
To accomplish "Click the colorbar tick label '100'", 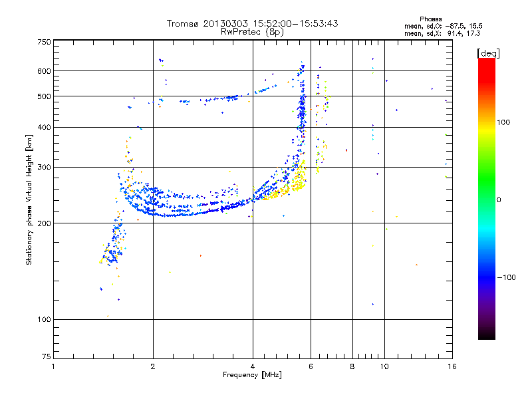I will coord(503,122).
